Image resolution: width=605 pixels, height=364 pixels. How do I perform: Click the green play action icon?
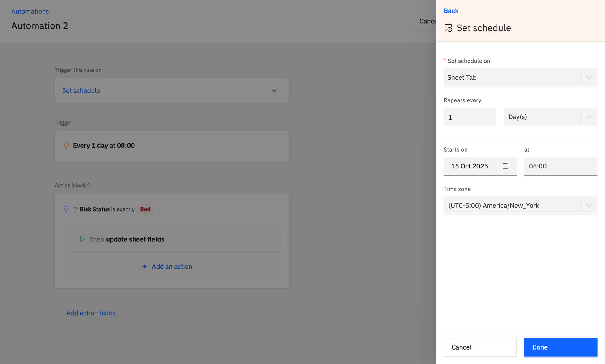(82, 239)
